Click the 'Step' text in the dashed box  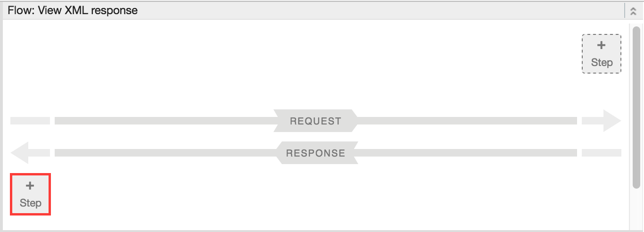point(602,62)
